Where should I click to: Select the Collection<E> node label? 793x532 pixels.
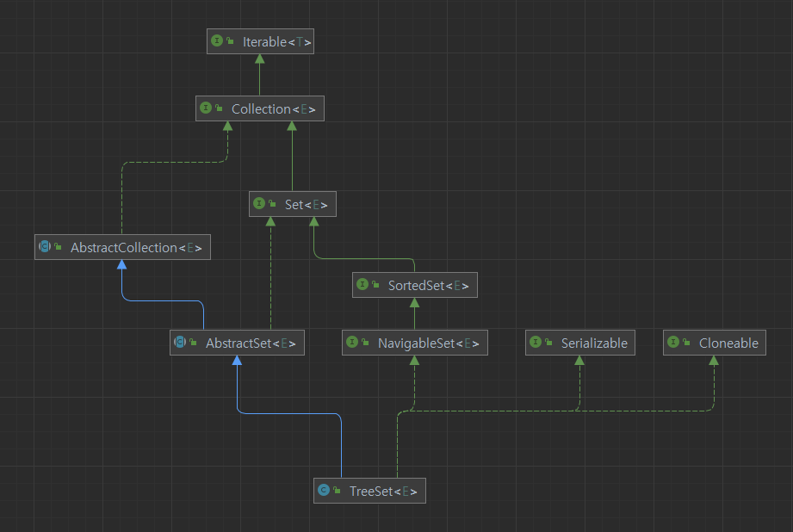coord(273,109)
